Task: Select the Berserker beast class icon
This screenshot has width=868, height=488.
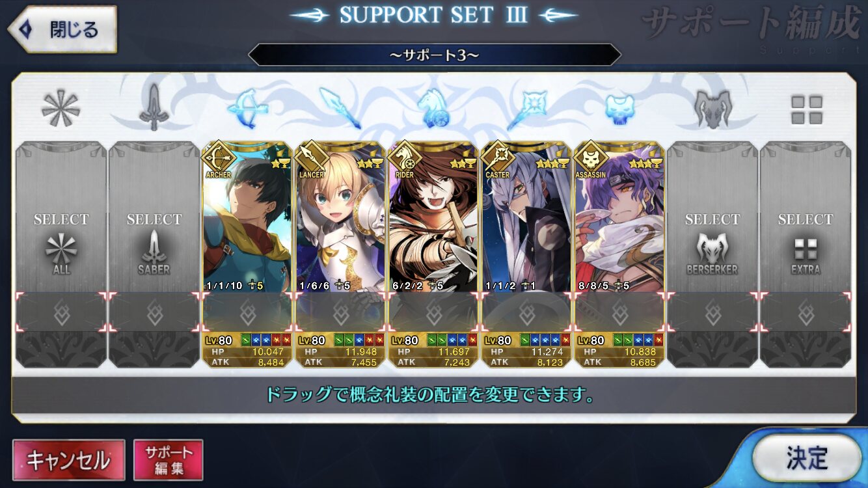Action: [712, 109]
